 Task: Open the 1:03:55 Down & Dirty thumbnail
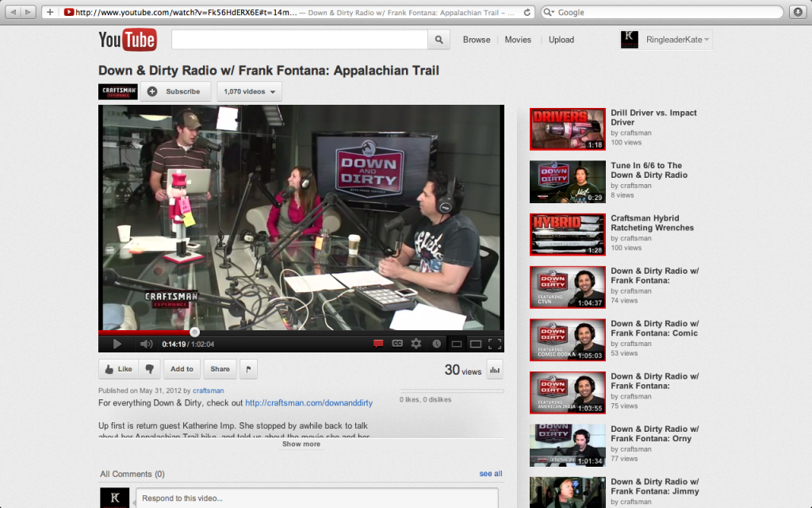(x=568, y=393)
